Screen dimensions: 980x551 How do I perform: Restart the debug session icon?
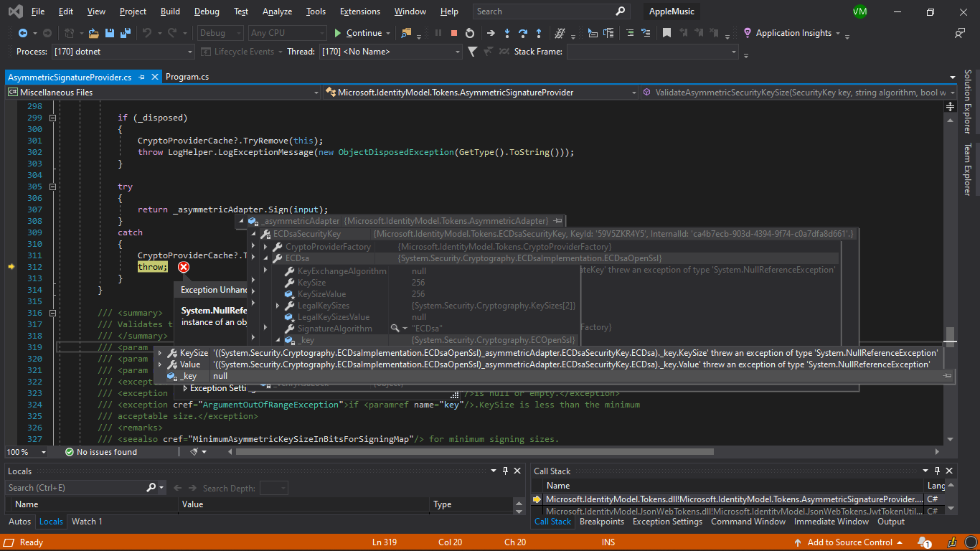[x=470, y=33]
